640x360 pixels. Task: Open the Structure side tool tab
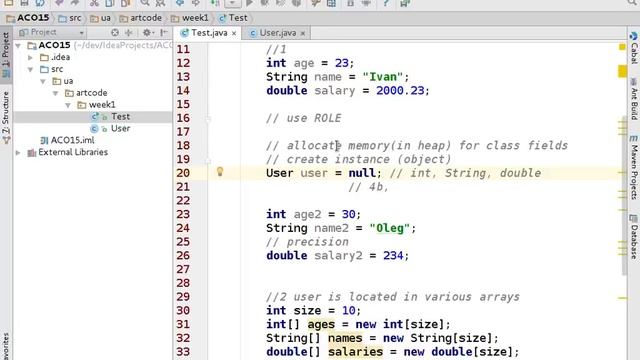click(6, 118)
